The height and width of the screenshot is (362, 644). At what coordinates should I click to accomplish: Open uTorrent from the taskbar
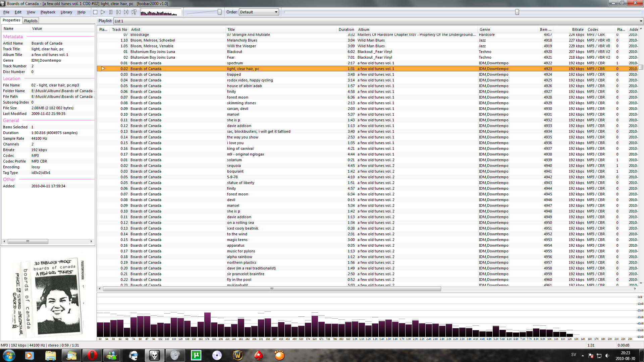coord(196,355)
